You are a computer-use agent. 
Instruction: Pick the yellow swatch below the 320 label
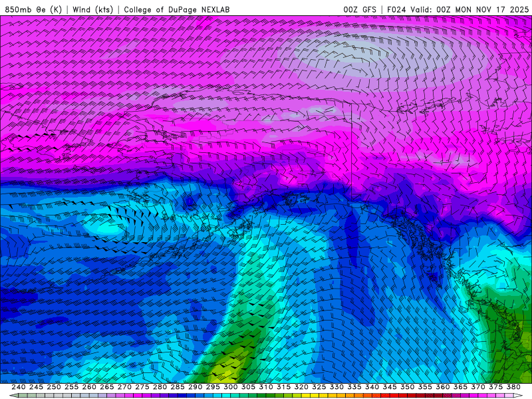coord(306,396)
